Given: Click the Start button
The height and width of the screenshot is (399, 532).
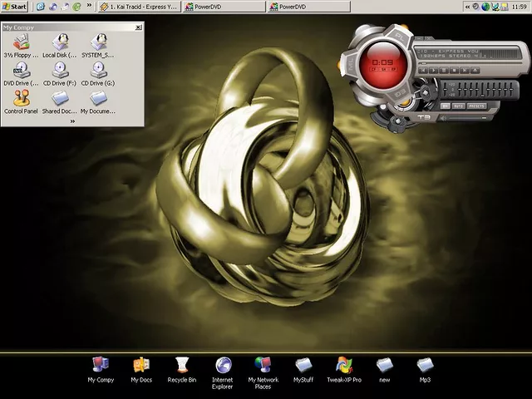Looking at the screenshot, I should [15, 6].
